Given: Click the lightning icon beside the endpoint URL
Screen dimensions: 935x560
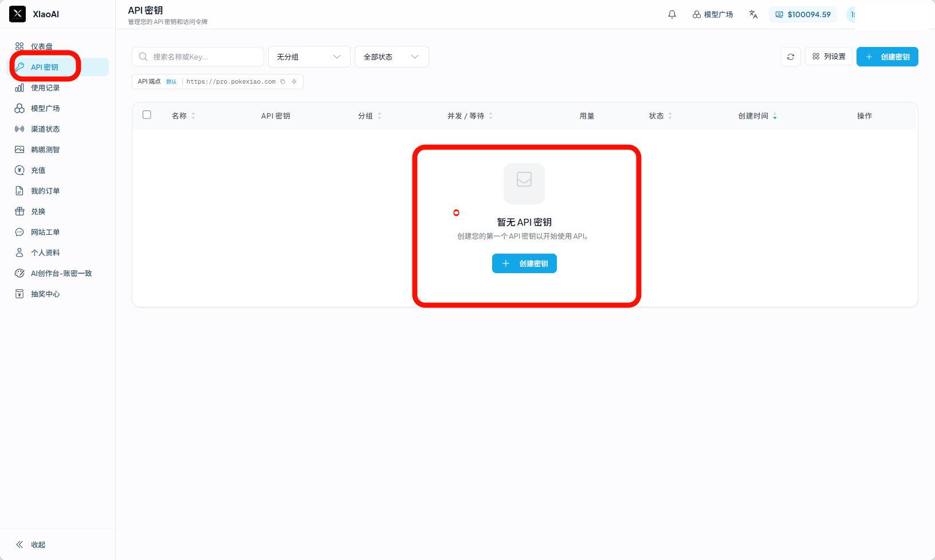Looking at the screenshot, I should pos(294,81).
